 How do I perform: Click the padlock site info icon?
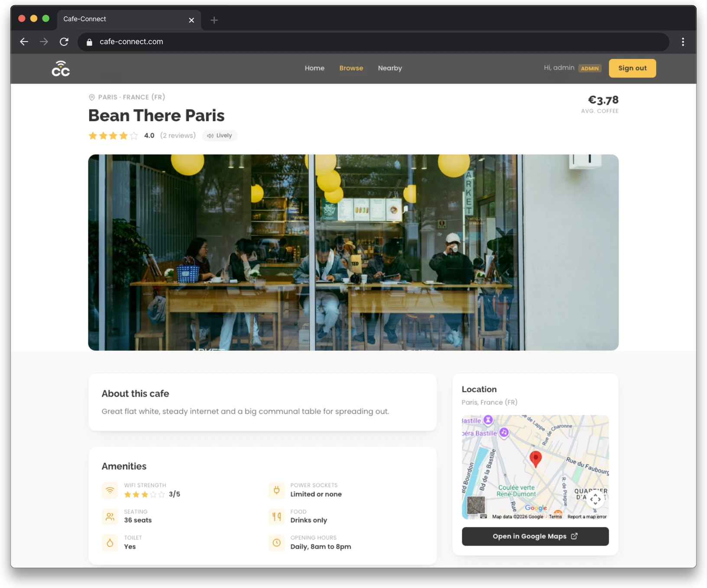coord(89,42)
